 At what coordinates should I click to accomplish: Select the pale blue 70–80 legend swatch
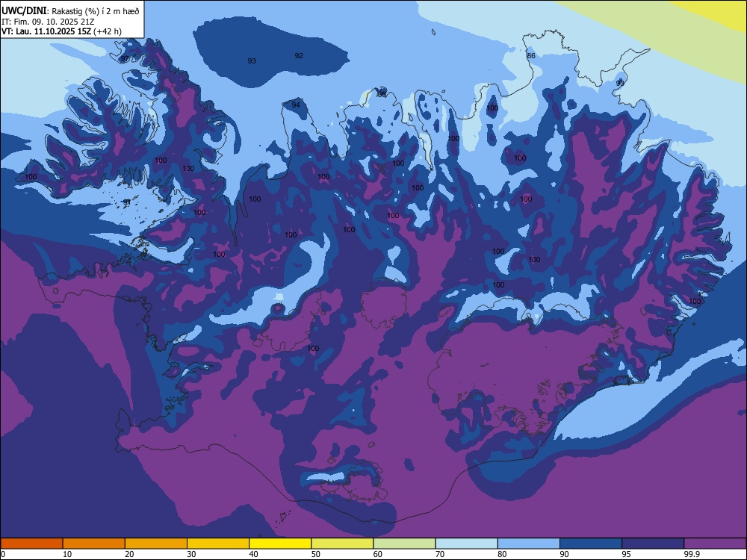(x=466, y=544)
